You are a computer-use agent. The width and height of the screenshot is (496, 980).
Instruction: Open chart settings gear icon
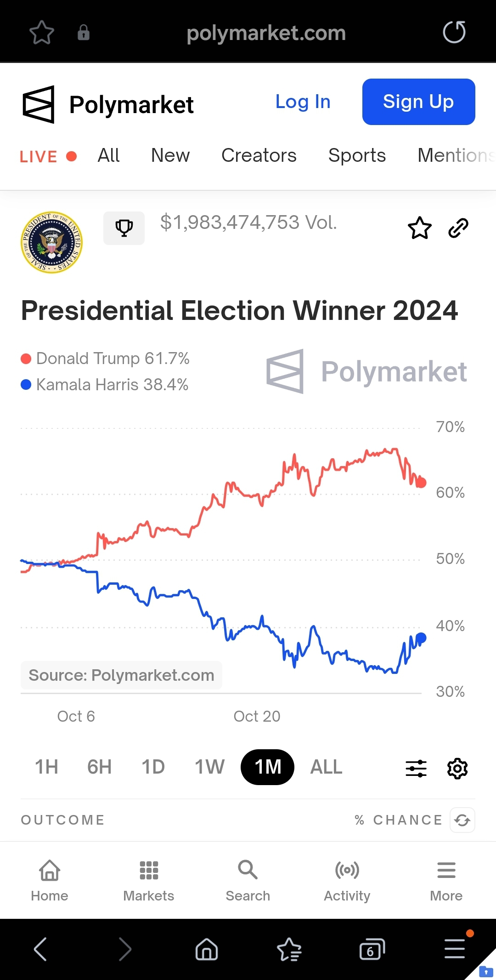tap(457, 769)
